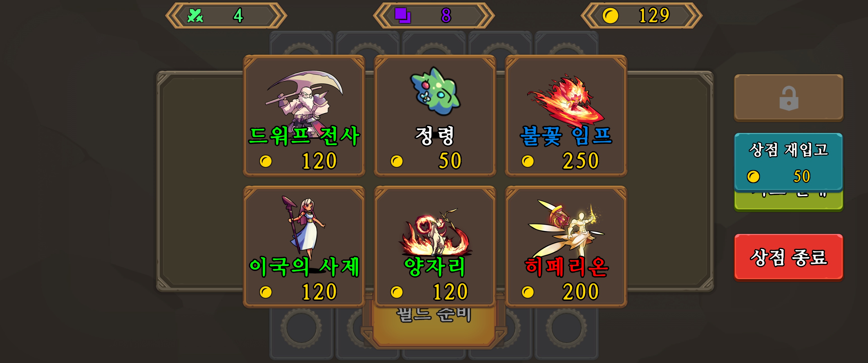
Task: Pick the 이국의 사제 priestess card
Action: 304,247
